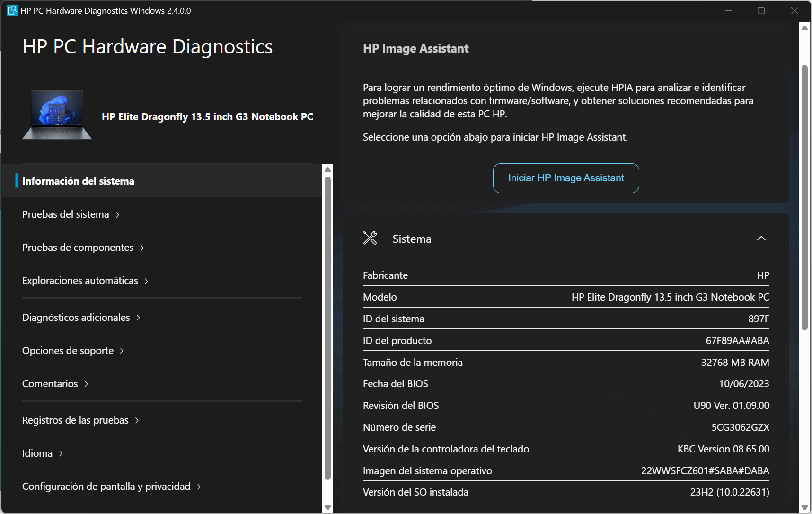Expand the chevron next to Comentarios

(86, 384)
